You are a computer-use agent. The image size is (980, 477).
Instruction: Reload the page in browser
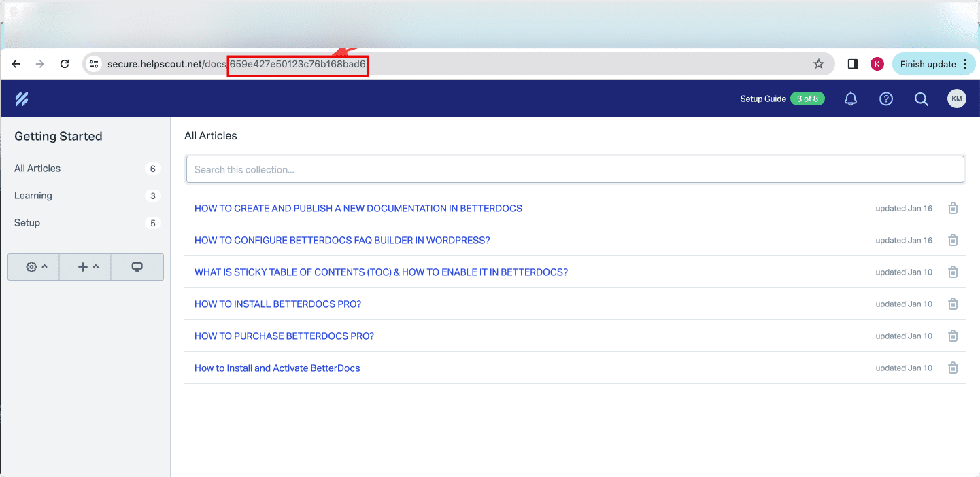tap(65, 64)
